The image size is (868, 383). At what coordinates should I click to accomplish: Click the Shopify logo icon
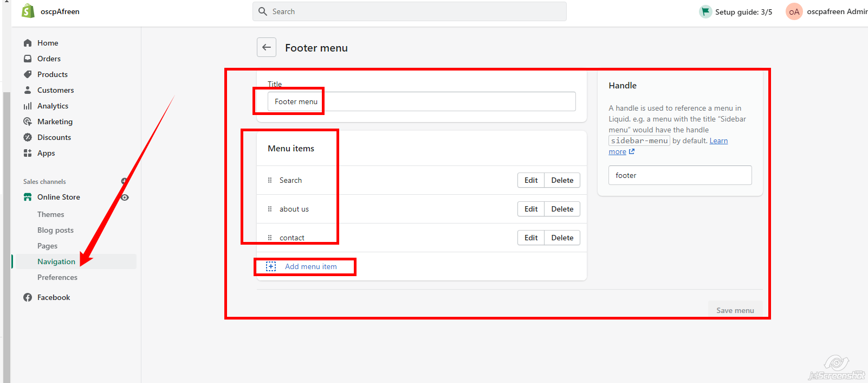[x=28, y=11]
